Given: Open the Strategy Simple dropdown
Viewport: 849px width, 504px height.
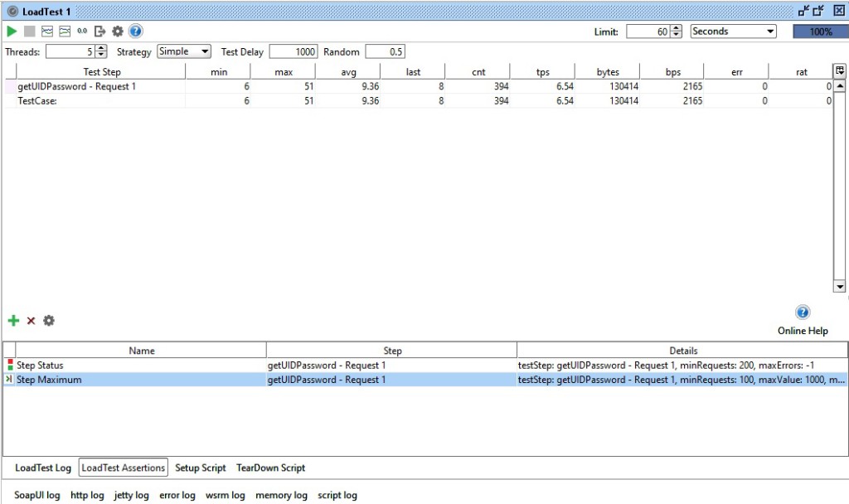Looking at the screenshot, I should (183, 51).
